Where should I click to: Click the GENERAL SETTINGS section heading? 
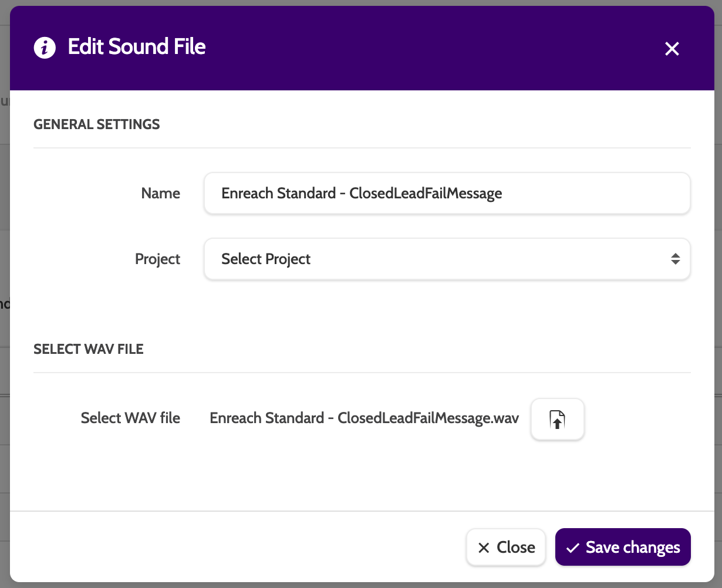coord(97,124)
